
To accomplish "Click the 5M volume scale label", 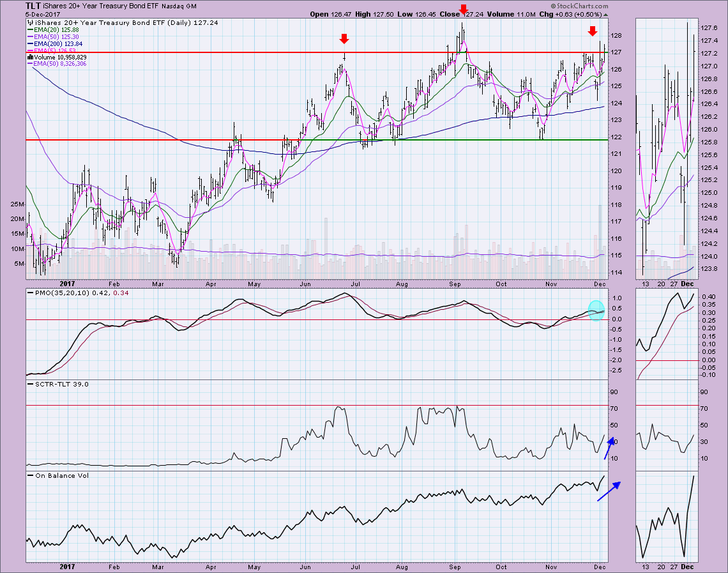I will 20,264.
